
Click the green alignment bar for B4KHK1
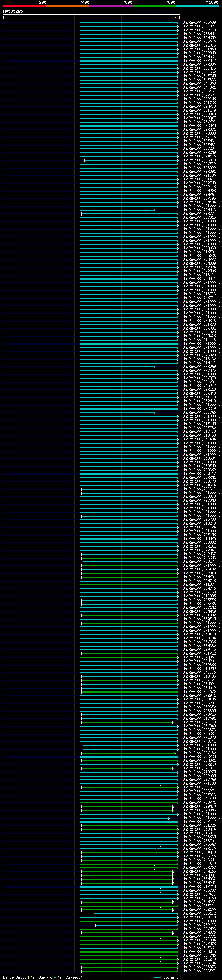click(x=128, y=769)
